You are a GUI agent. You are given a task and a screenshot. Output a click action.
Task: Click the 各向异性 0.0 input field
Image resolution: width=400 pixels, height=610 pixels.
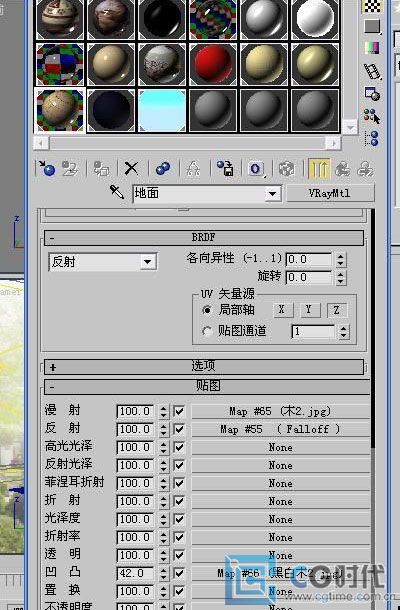309,259
